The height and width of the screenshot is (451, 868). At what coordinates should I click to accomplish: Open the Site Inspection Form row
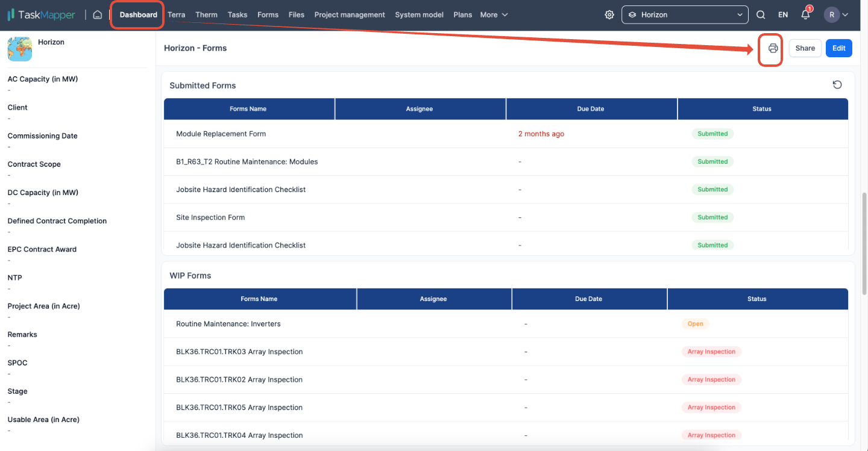point(506,217)
